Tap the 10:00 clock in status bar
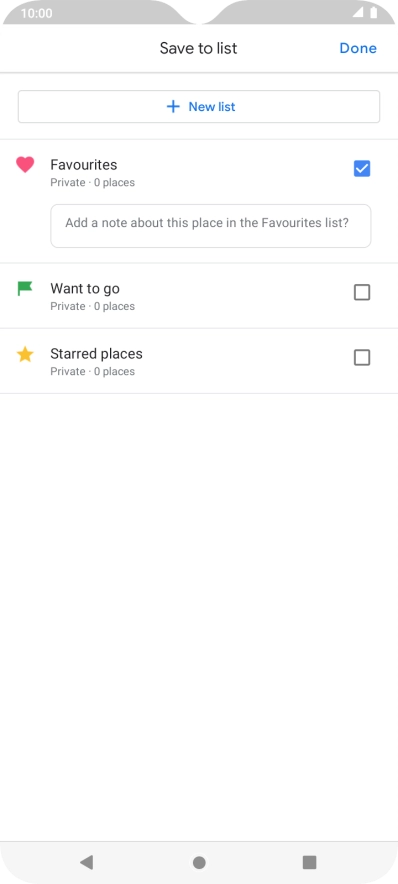This screenshot has width=398, height=884. [x=37, y=14]
